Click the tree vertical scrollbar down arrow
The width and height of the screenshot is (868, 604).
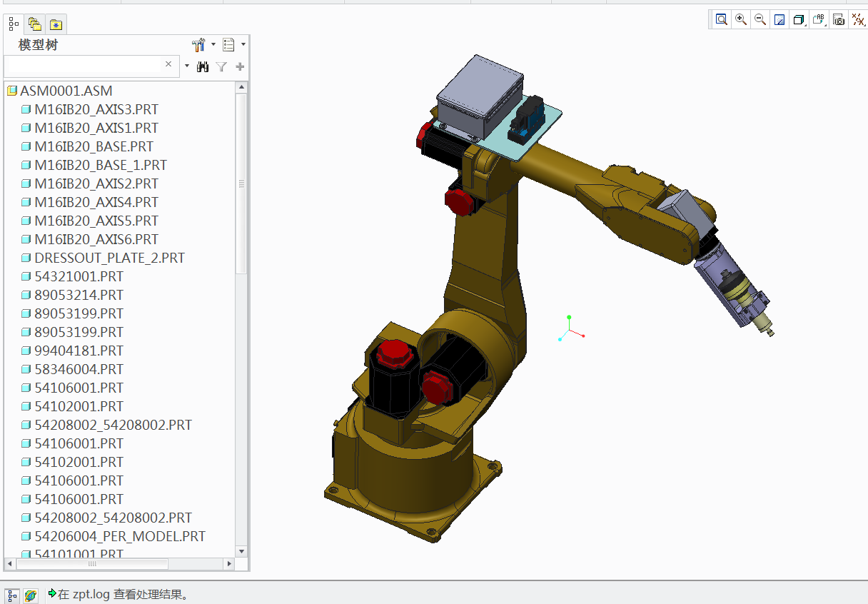[x=241, y=551]
